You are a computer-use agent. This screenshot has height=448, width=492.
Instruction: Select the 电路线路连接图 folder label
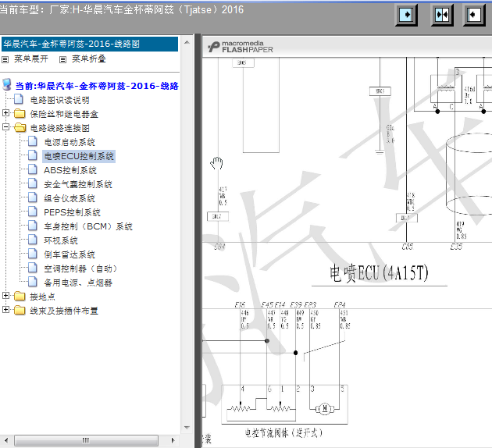point(59,128)
